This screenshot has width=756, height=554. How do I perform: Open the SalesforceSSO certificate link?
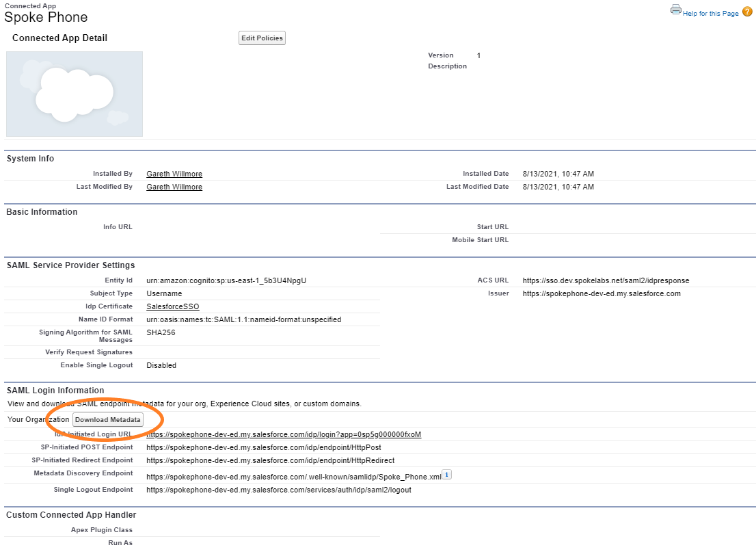[x=173, y=306]
